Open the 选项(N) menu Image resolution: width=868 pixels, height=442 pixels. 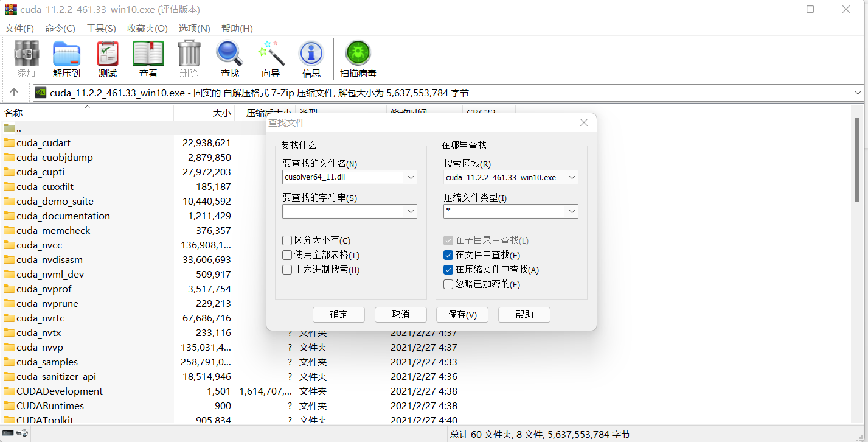pyautogui.click(x=194, y=28)
